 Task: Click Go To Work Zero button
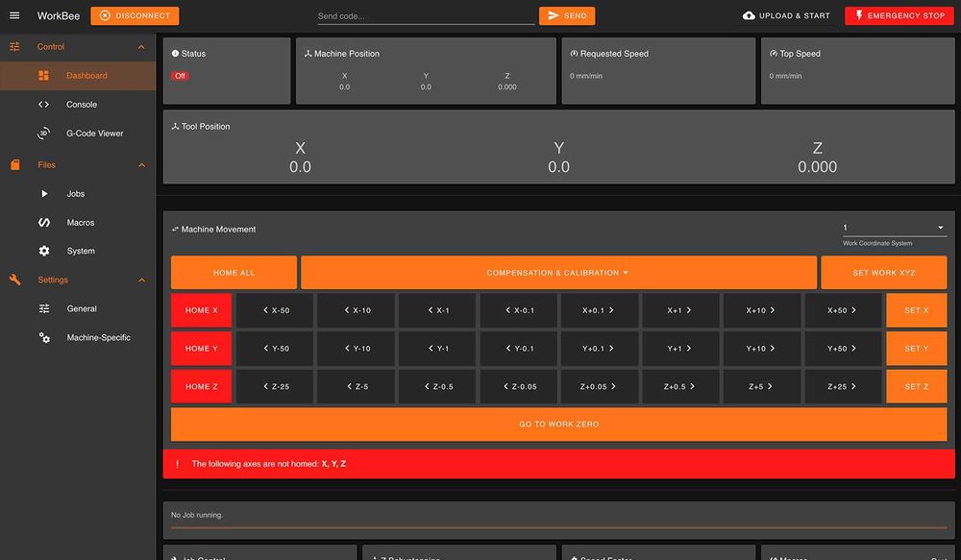(x=558, y=424)
